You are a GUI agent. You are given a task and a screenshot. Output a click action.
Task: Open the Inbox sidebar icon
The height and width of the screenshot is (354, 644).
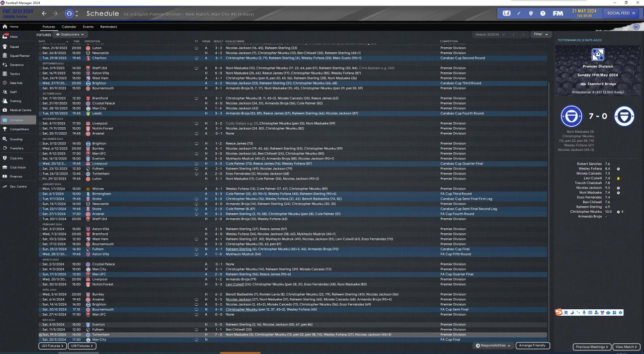(x=5, y=37)
